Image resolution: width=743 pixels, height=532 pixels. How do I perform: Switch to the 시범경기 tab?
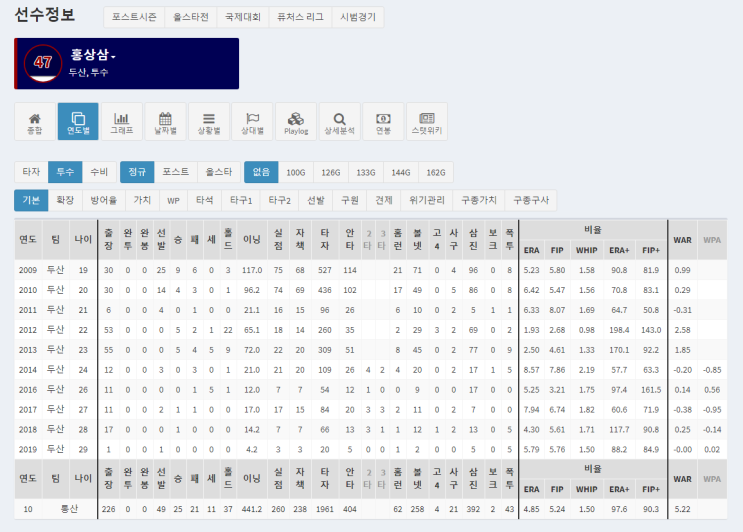click(x=358, y=17)
